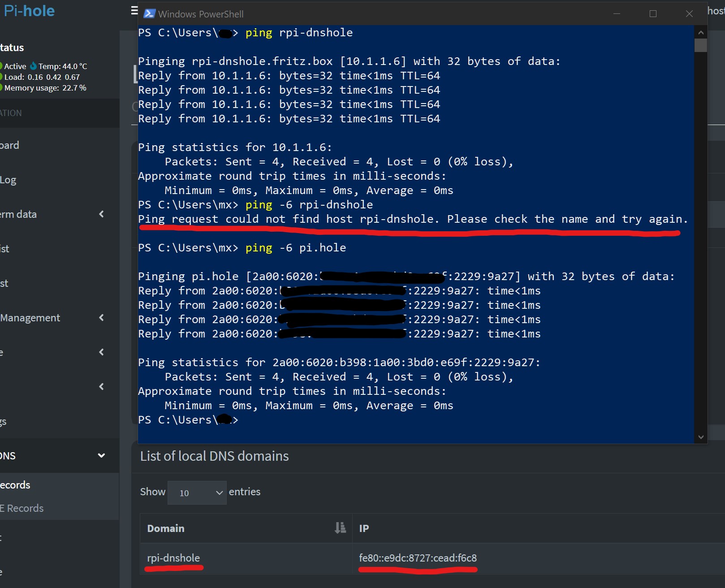The height and width of the screenshot is (588, 725).
Task: Click the Windows PowerShell title icon
Action: [150, 14]
